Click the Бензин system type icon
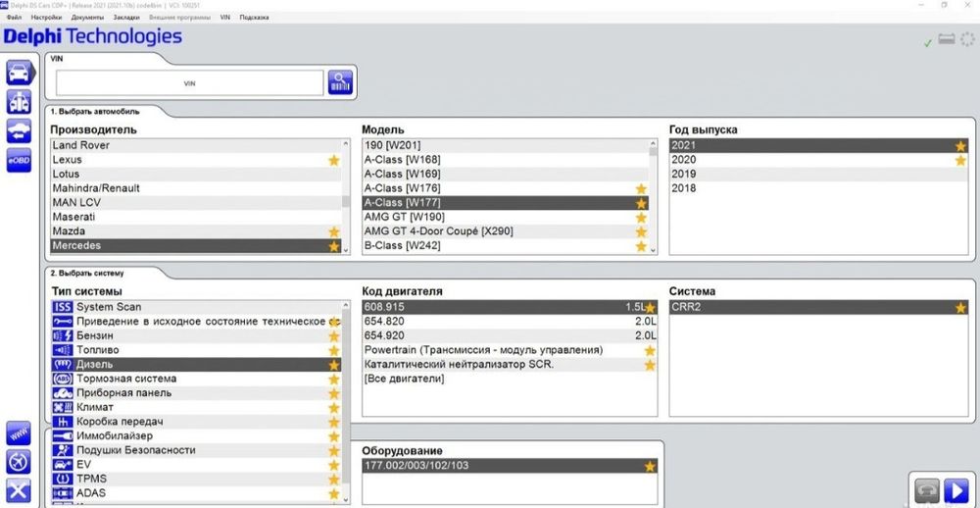This screenshot has width=980, height=508. click(62, 336)
